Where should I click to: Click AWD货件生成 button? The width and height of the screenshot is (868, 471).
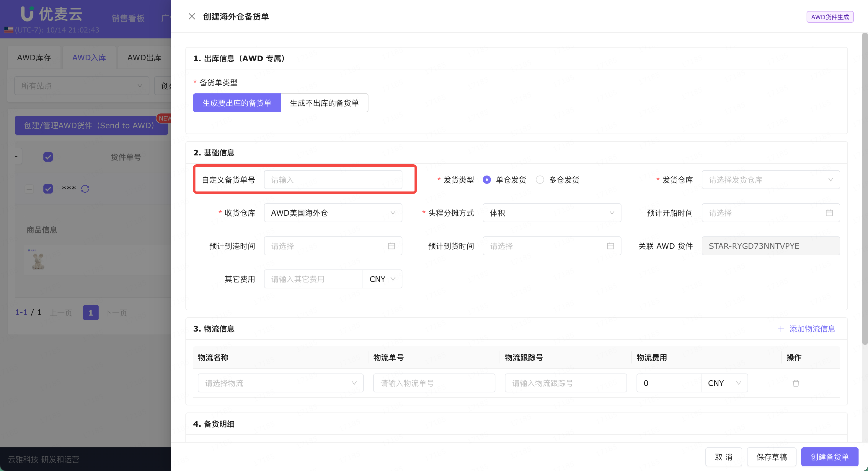click(830, 17)
